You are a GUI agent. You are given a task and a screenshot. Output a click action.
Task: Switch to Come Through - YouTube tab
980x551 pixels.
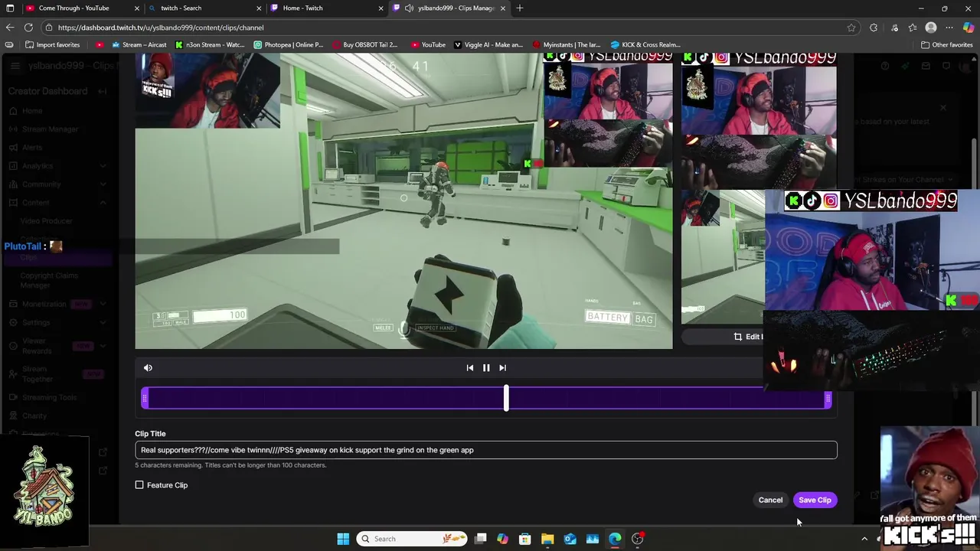(x=73, y=8)
